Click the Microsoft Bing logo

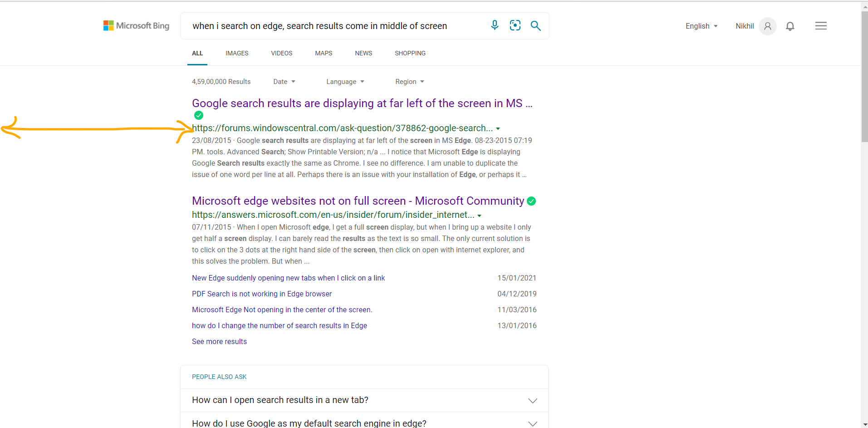136,26
